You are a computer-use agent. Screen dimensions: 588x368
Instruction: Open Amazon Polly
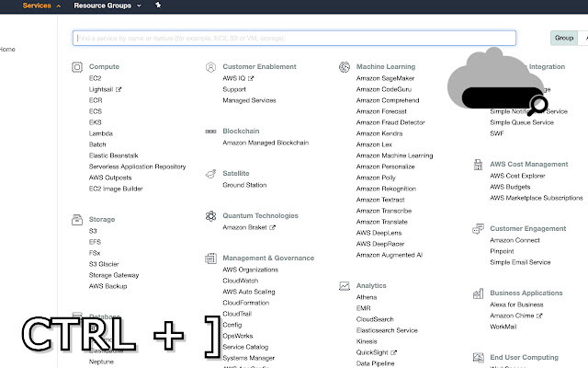(x=376, y=178)
